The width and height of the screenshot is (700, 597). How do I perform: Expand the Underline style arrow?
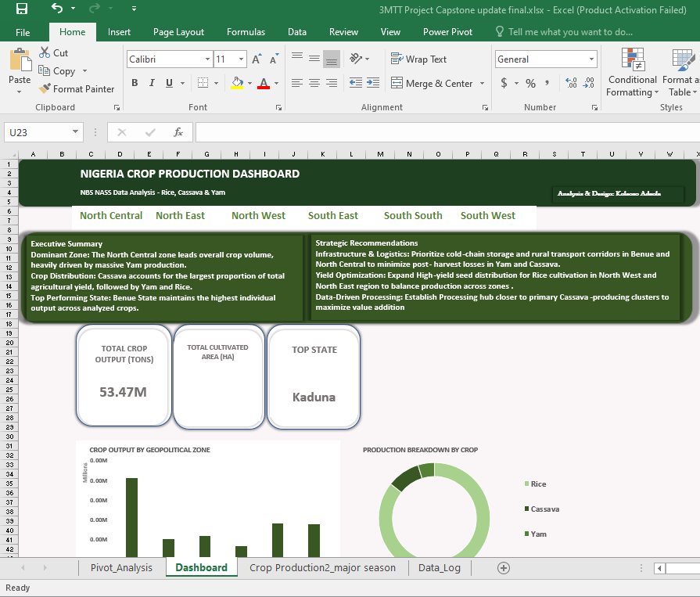point(182,83)
